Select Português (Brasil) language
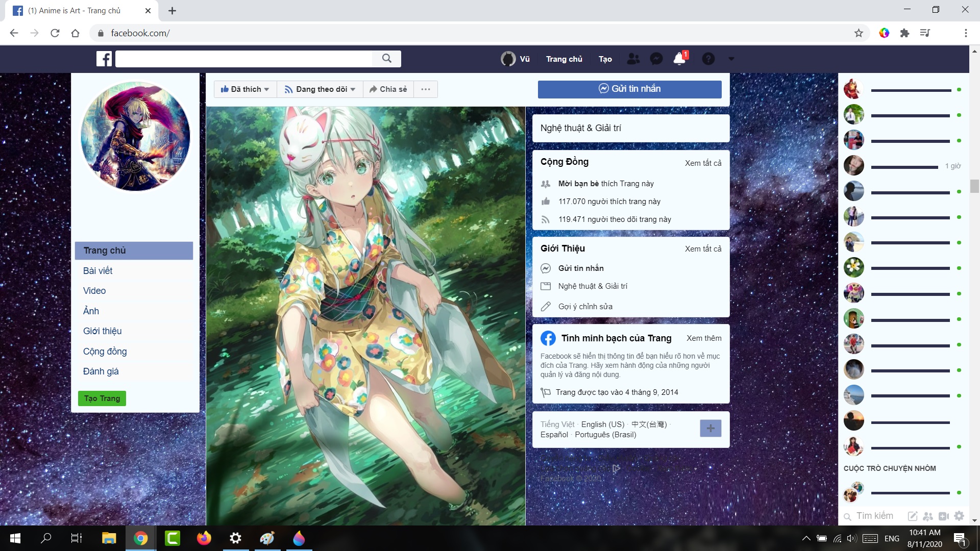Viewport: 980px width, 551px height. coord(605,435)
